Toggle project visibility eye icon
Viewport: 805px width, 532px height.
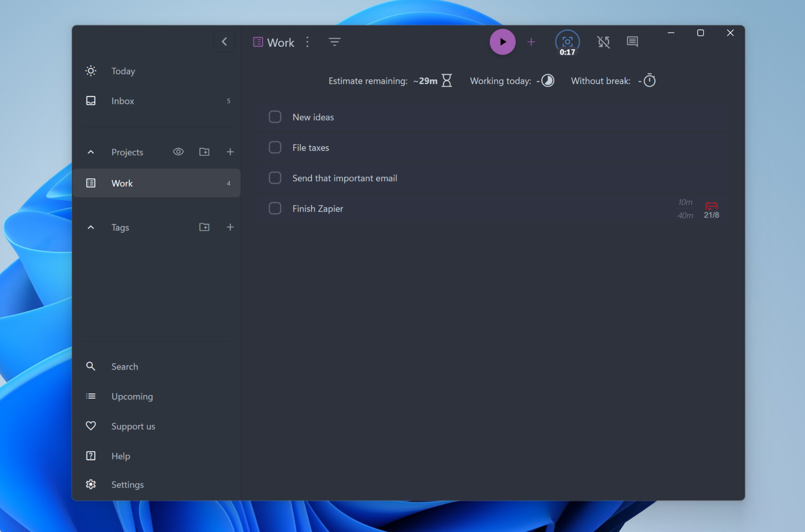178,152
